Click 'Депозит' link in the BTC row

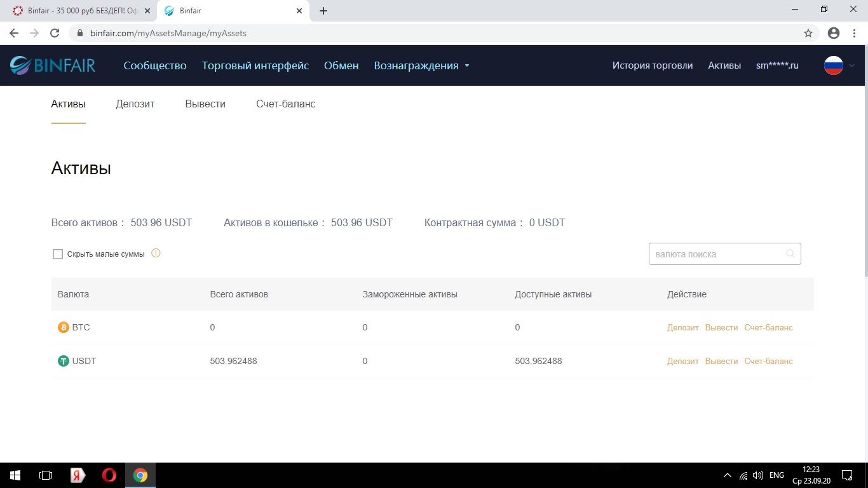click(682, 328)
